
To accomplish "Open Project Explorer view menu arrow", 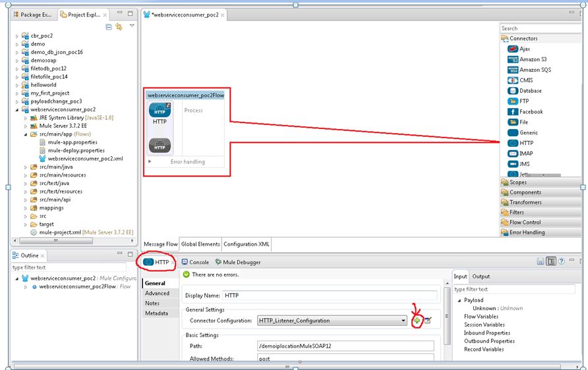I will point(132,26).
